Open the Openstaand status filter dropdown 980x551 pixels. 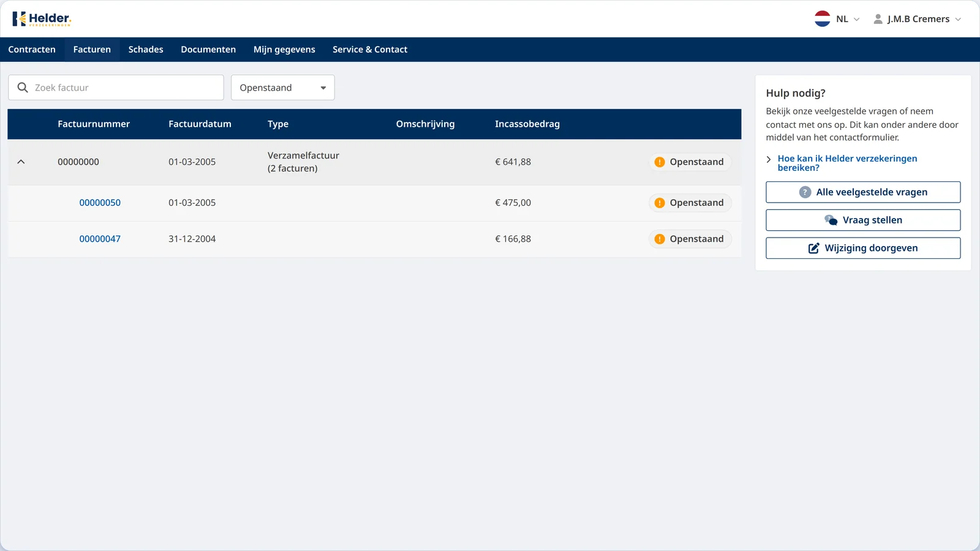pyautogui.click(x=283, y=88)
